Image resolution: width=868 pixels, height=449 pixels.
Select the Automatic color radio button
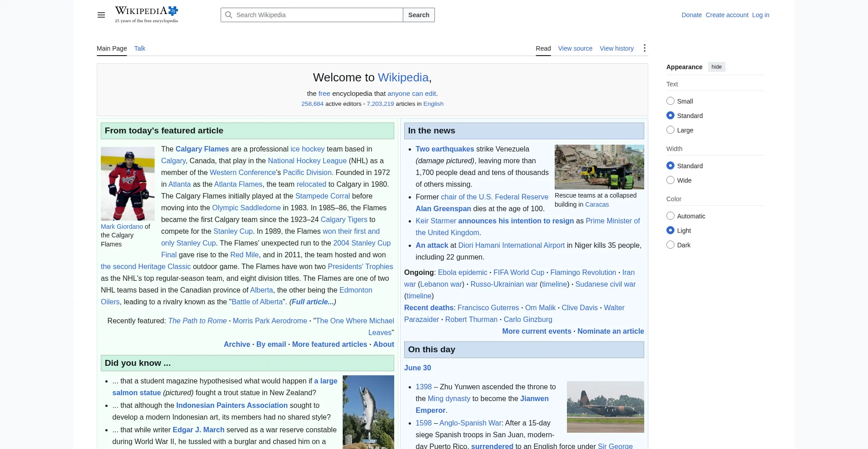point(670,216)
